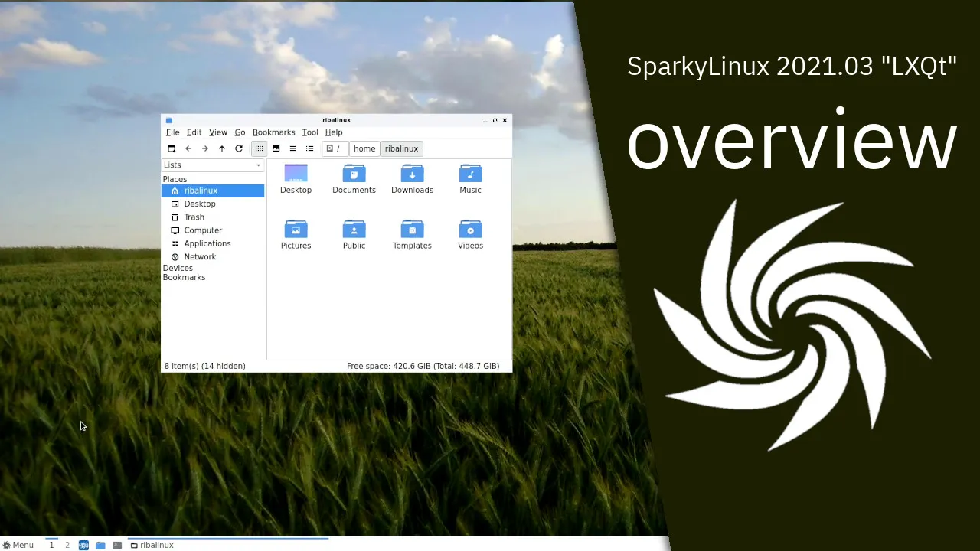Switch to desktop workspace 2

pyautogui.click(x=67, y=545)
